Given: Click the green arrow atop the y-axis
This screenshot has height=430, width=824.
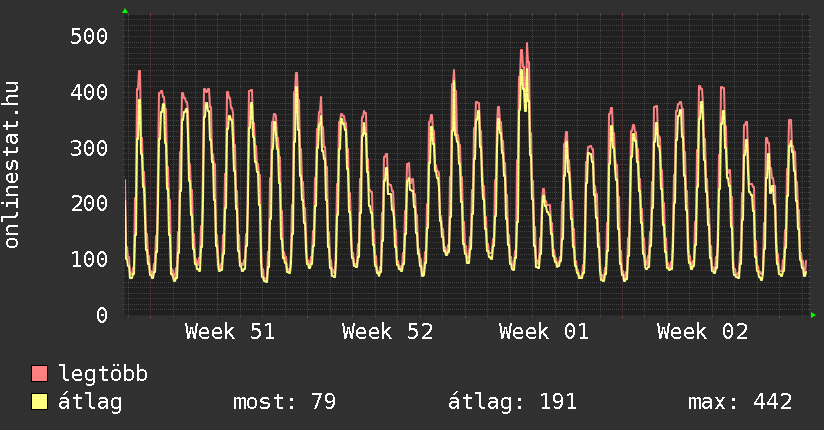Looking at the screenshot, I should (x=125, y=11).
